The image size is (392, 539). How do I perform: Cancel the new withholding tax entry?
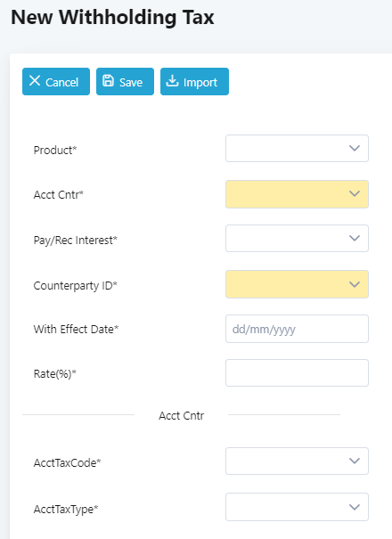(x=56, y=81)
